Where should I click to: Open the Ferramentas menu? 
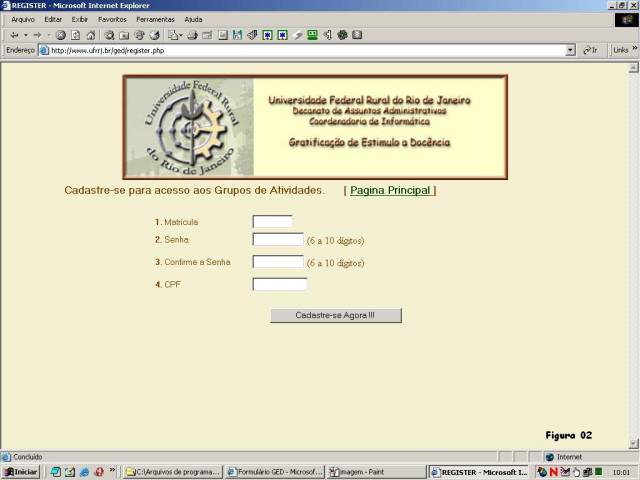[155, 20]
